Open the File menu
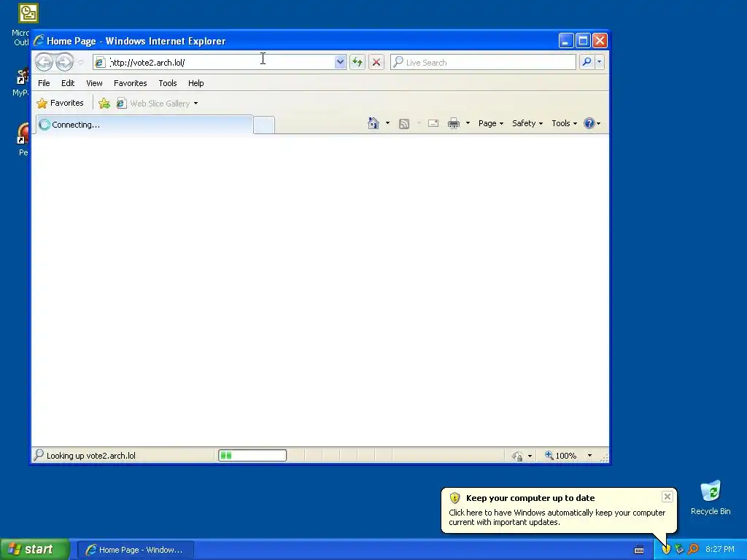 click(44, 83)
